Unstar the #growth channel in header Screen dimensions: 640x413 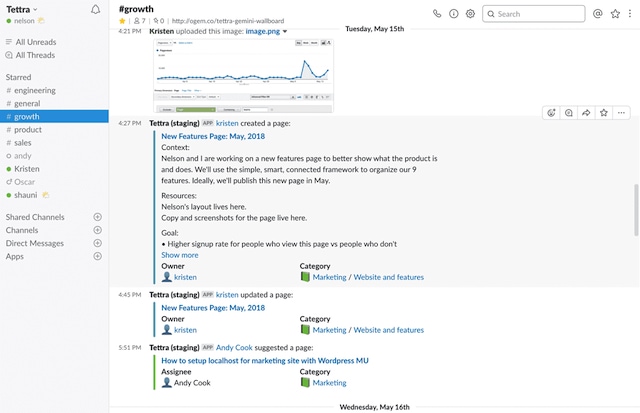[x=122, y=20]
